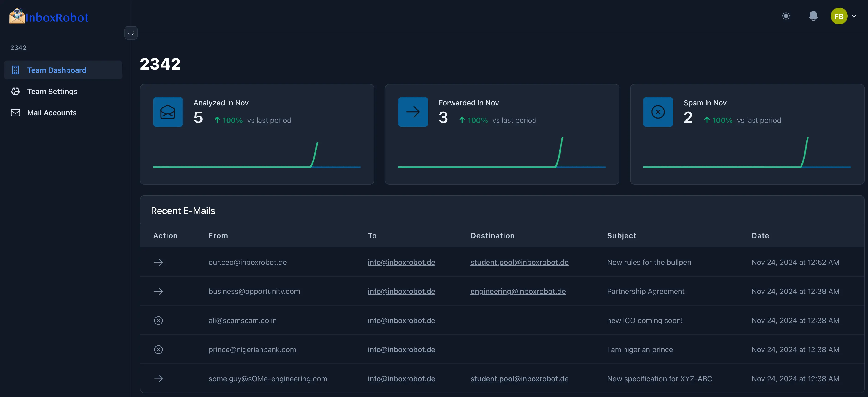868x397 pixels.
Task: Expand the user menu dropdown arrow
Action: click(854, 16)
